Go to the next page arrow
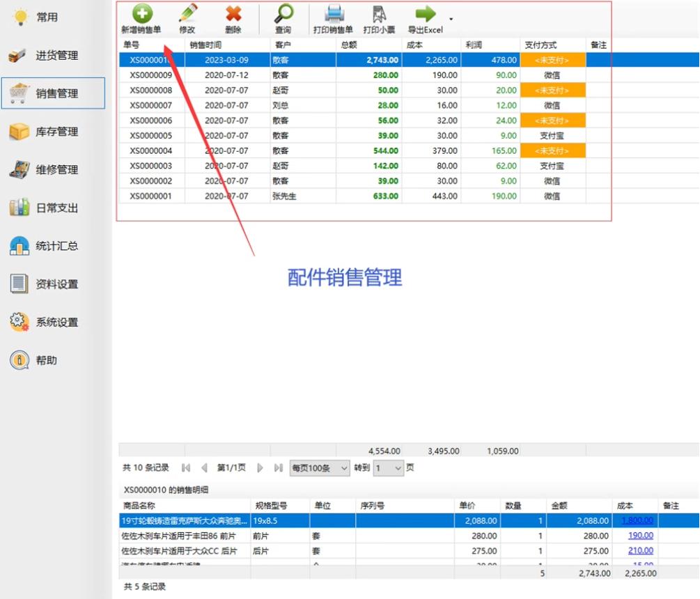This screenshot has width=700, height=599. tap(260, 468)
